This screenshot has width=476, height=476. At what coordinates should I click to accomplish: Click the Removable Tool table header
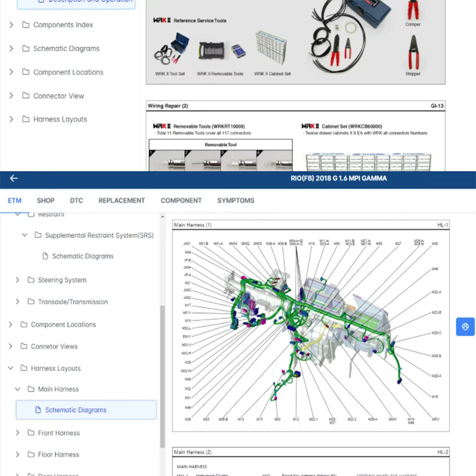[x=221, y=145]
